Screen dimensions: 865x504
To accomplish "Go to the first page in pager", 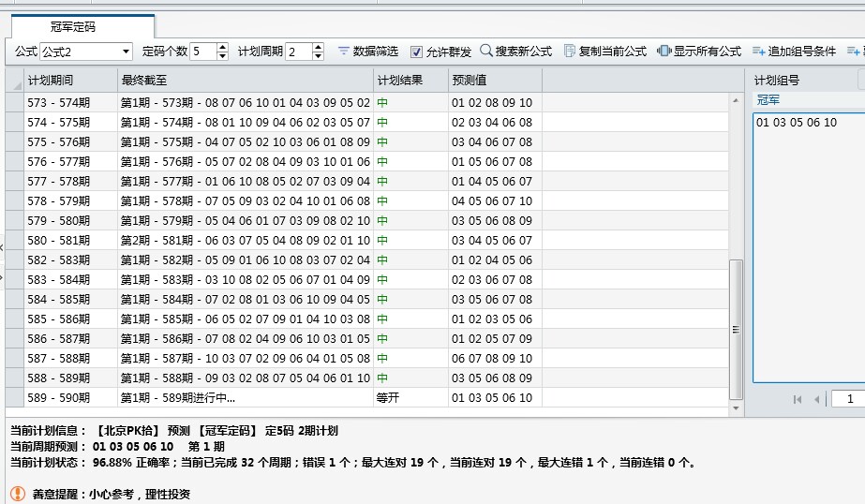I will tap(797, 399).
